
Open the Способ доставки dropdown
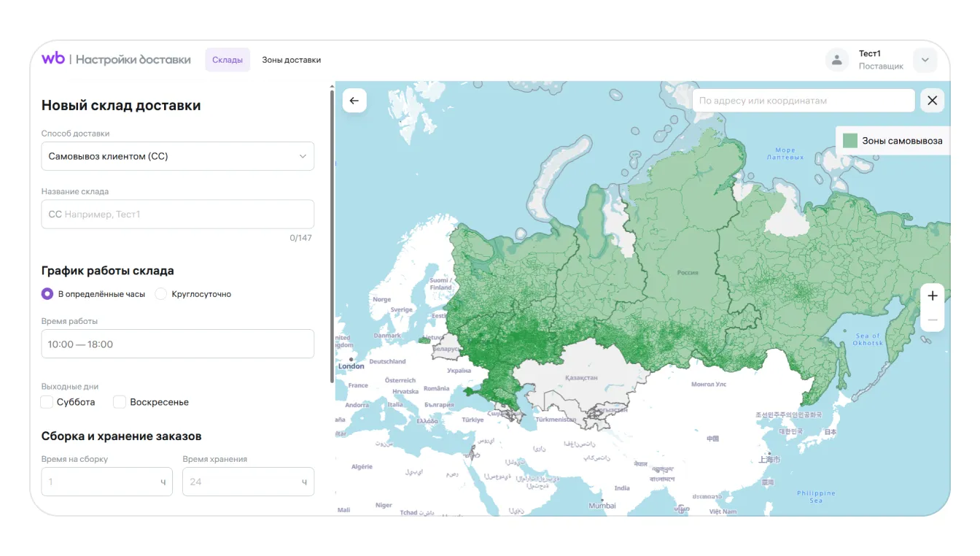[x=177, y=156]
